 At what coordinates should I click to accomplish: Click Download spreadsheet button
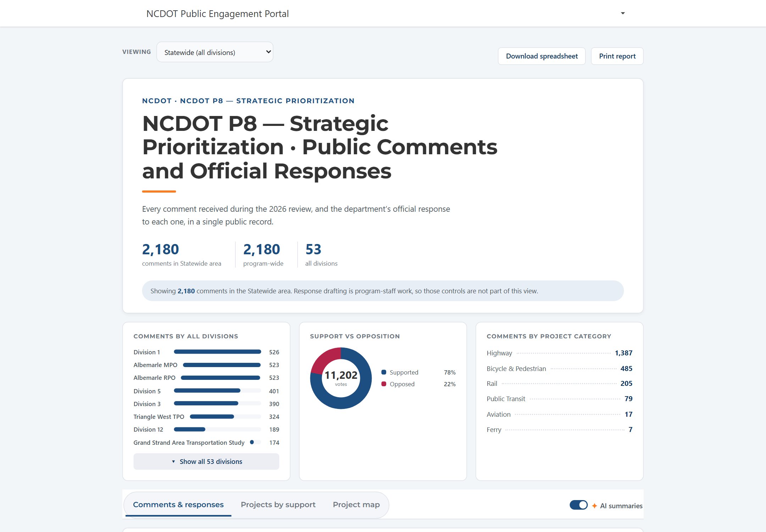(542, 56)
